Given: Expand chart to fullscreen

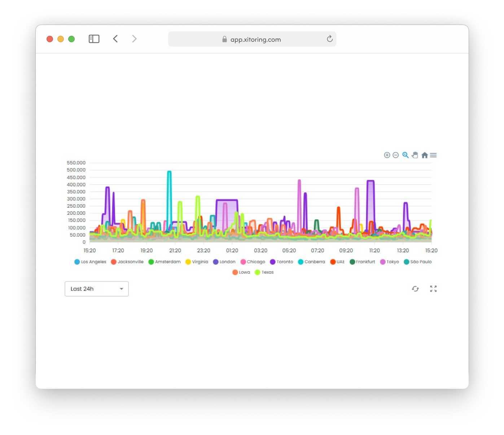Looking at the screenshot, I should click(433, 289).
